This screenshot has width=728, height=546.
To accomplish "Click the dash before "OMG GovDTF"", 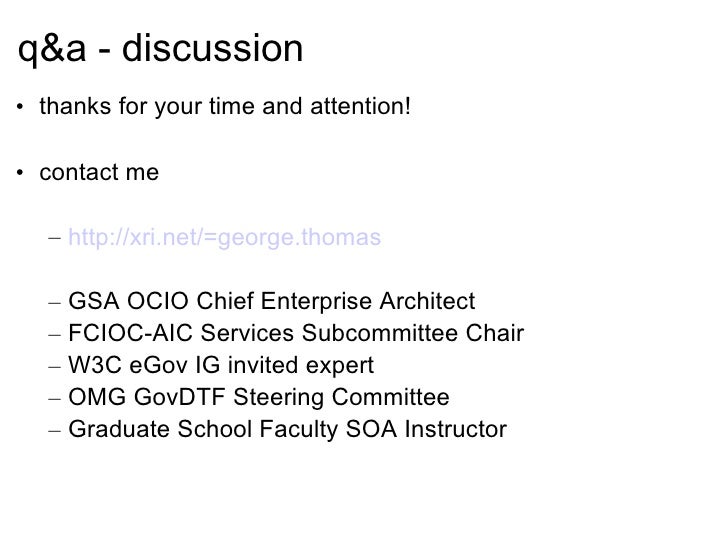I will [53, 399].
